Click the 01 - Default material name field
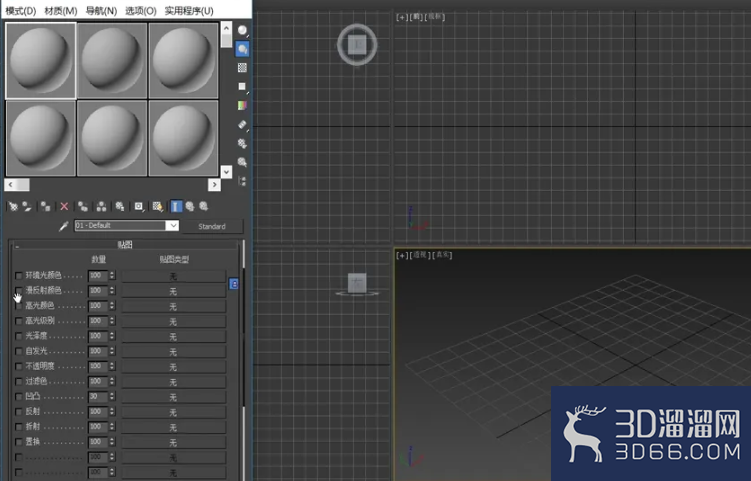The width and height of the screenshot is (751, 481). (x=121, y=226)
